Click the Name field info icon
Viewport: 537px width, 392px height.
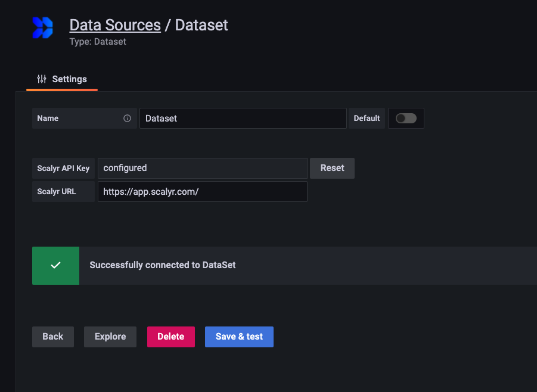tap(127, 119)
